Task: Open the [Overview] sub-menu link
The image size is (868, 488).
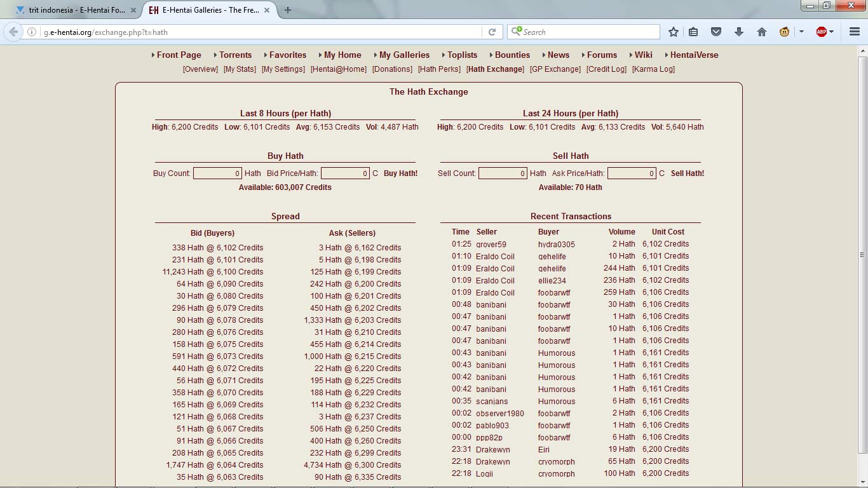Action: (200, 69)
